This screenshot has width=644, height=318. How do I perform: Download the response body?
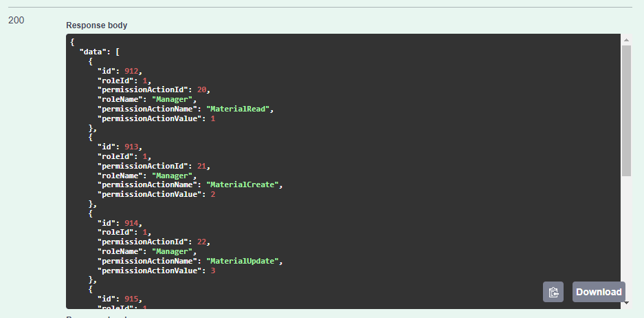(599, 292)
